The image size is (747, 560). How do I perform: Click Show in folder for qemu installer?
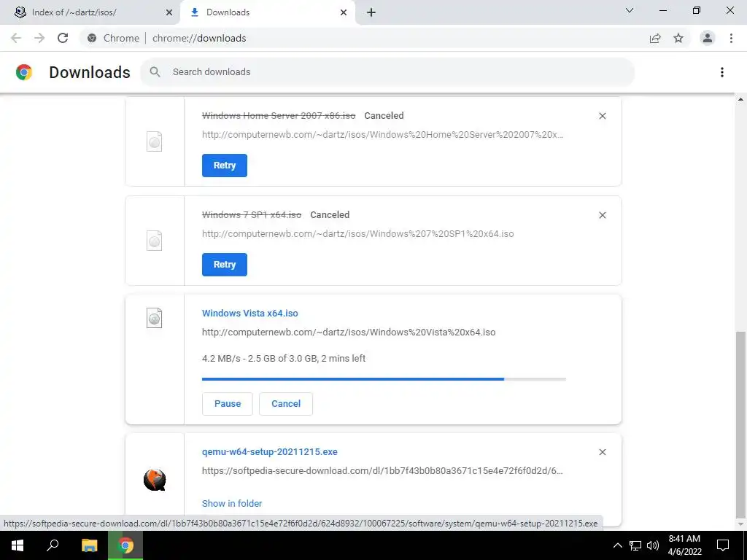(232, 503)
